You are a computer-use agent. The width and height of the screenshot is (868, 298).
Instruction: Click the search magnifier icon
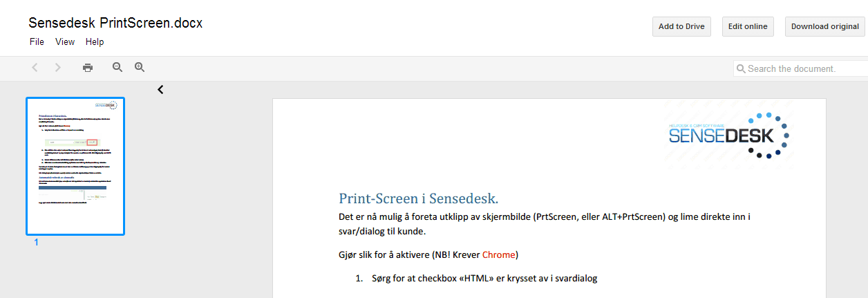pyautogui.click(x=741, y=69)
